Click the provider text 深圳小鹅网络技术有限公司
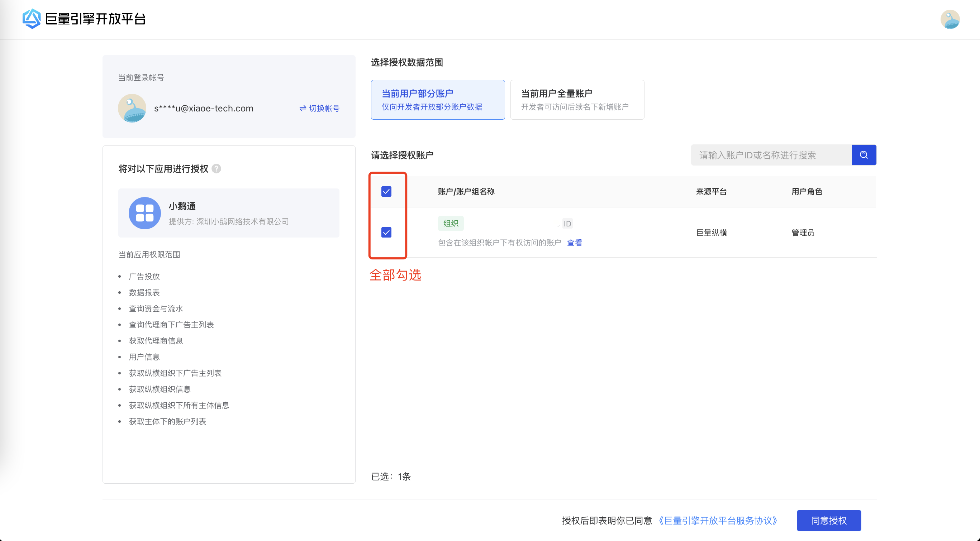Viewport: 980px width, 541px height. point(243,222)
